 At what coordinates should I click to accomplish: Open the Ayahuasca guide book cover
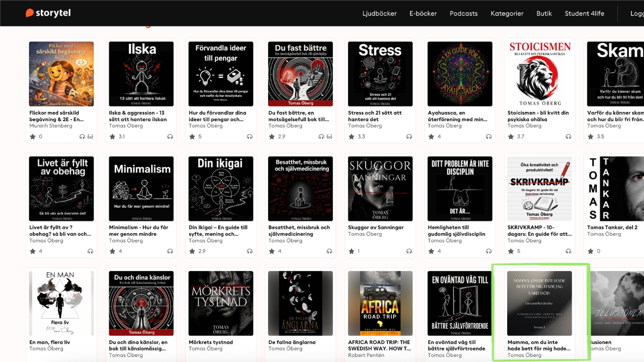coord(460,74)
